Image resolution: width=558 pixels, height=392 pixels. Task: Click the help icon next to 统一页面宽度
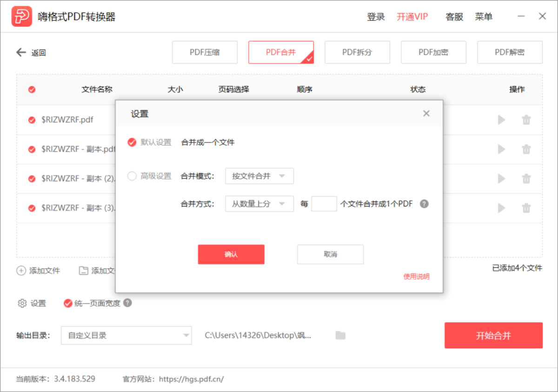(127, 303)
